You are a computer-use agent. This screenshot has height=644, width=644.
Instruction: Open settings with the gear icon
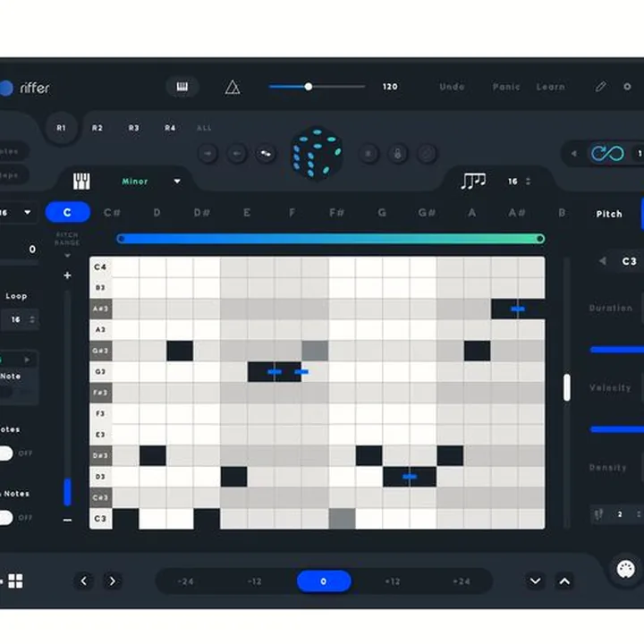click(x=627, y=87)
